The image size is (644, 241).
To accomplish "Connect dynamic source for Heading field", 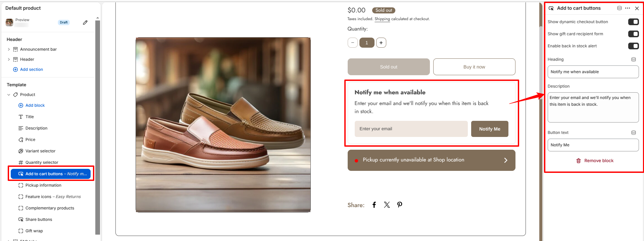I will pos(634,59).
